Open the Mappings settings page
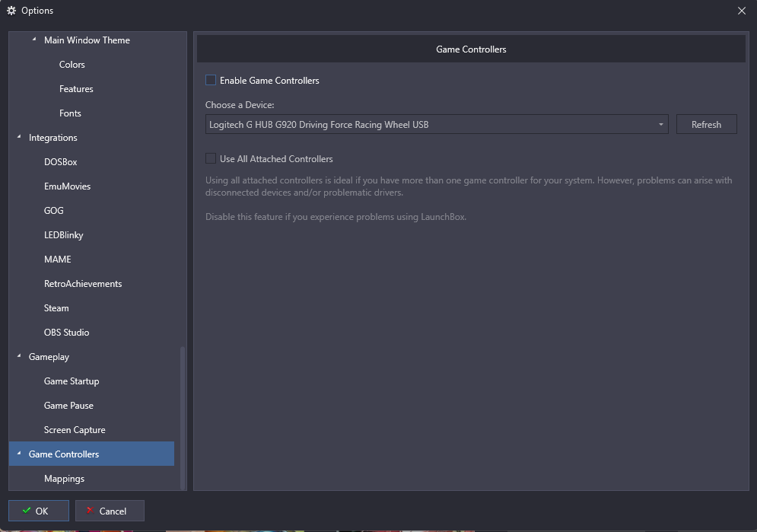 click(64, 479)
